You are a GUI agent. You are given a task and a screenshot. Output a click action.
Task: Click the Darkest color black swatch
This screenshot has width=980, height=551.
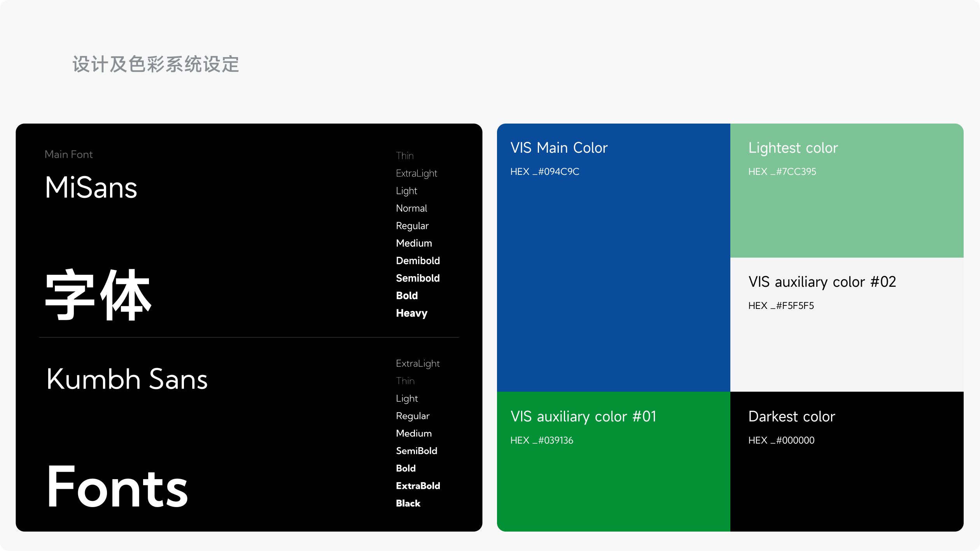coord(847,486)
